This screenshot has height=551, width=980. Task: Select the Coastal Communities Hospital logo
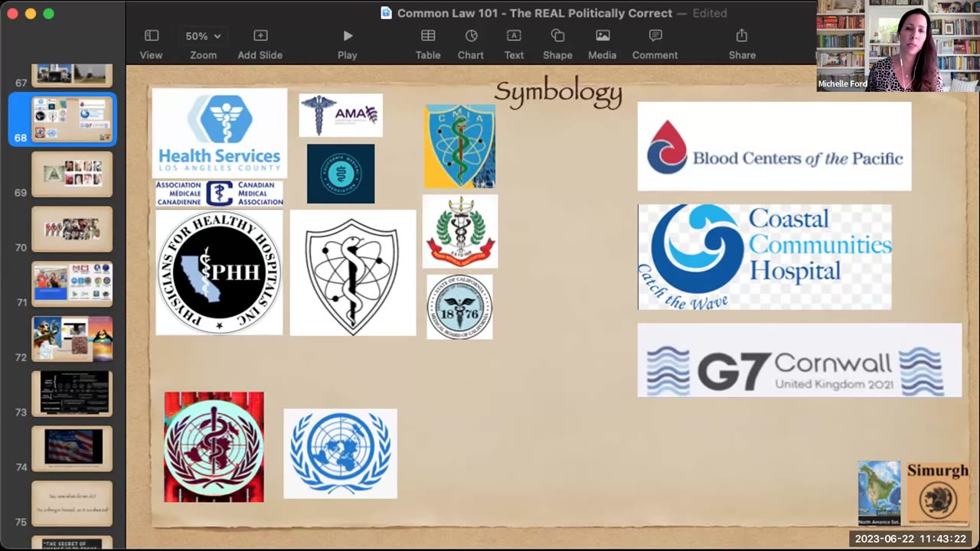pyautogui.click(x=764, y=257)
